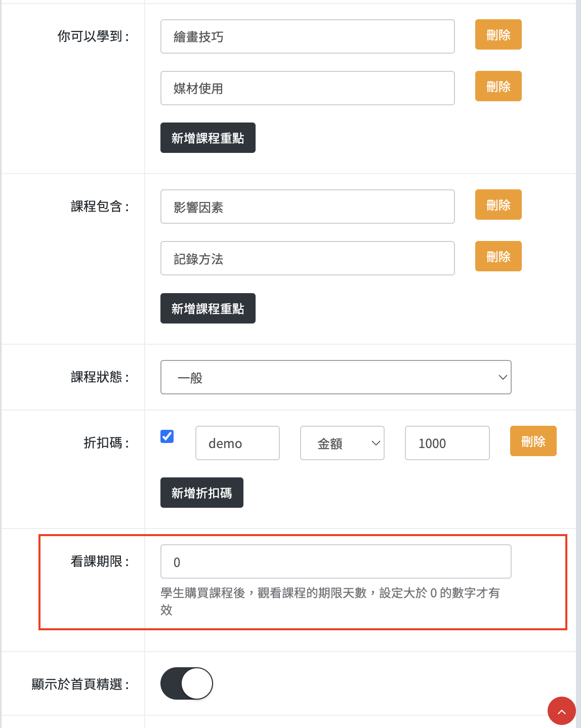
Task: Focus the 看課期限 number field
Action: pos(336,561)
